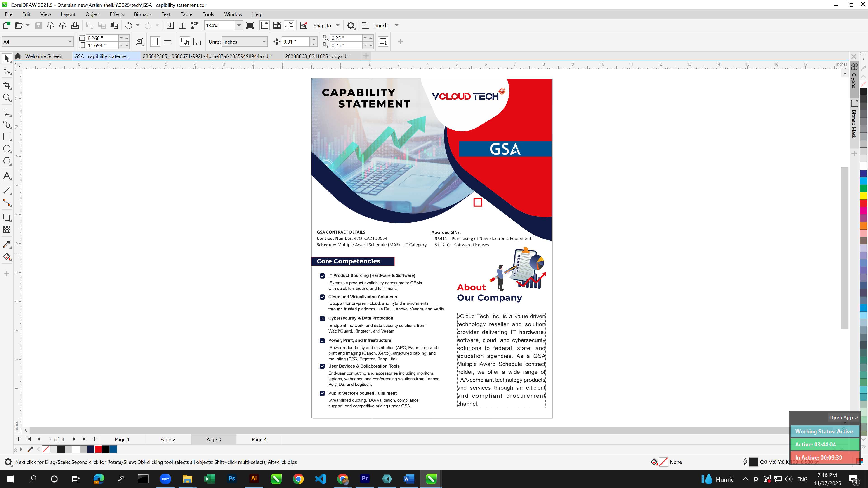Screen dimensions: 868x488
Task: Pick the blue swatch in the document palette
Action: point(113,449)
